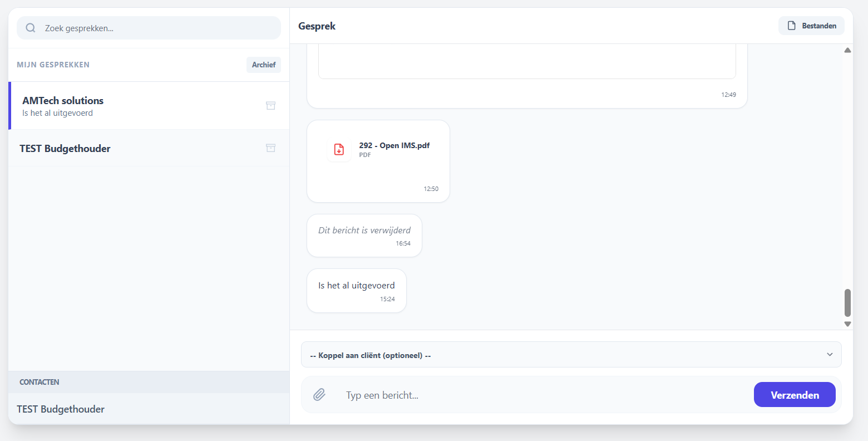Archive the TEST Budgethouder conversation

(271, 148)
